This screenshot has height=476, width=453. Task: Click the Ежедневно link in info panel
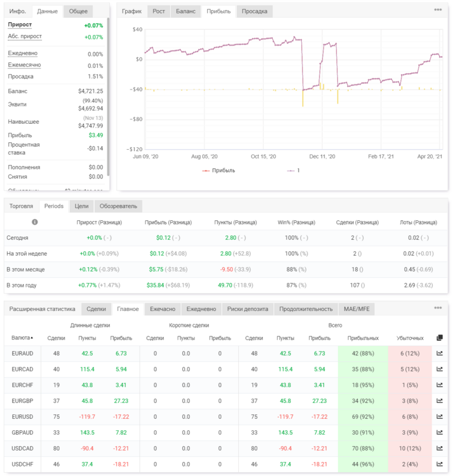pos(23,53)
